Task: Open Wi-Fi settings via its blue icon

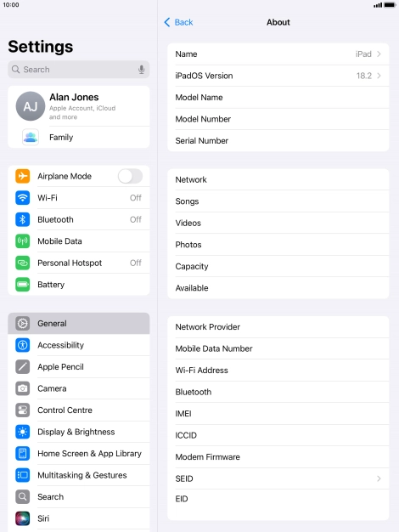Action: (x=23, y=198)
